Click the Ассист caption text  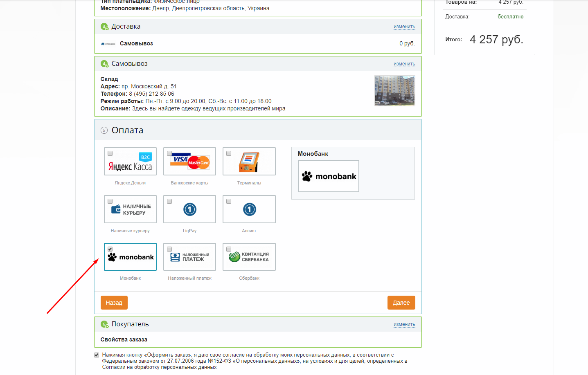pyautogui.click(x=249, y=231)
